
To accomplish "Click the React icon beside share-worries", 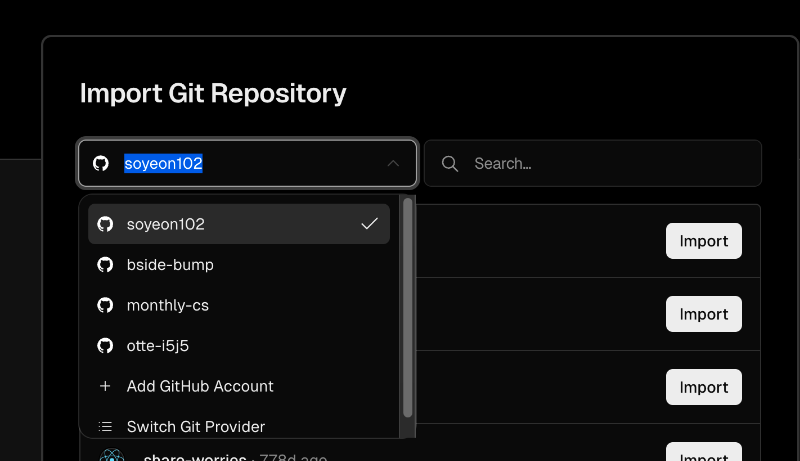I will coord(112,455).
